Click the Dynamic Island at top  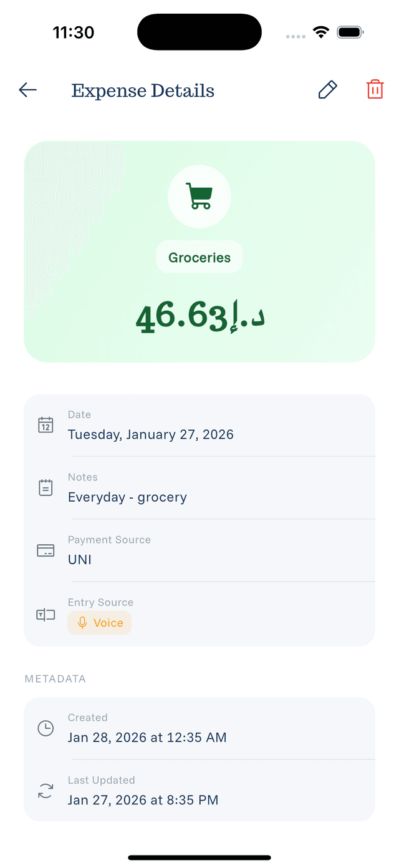(x=199, y=32)
